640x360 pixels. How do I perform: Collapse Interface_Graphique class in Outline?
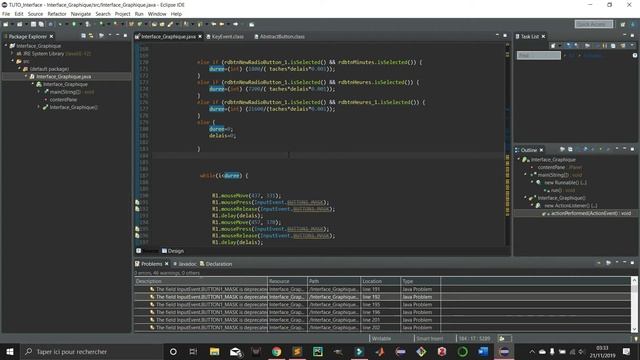pyautogui.click(x=519, y=160)
